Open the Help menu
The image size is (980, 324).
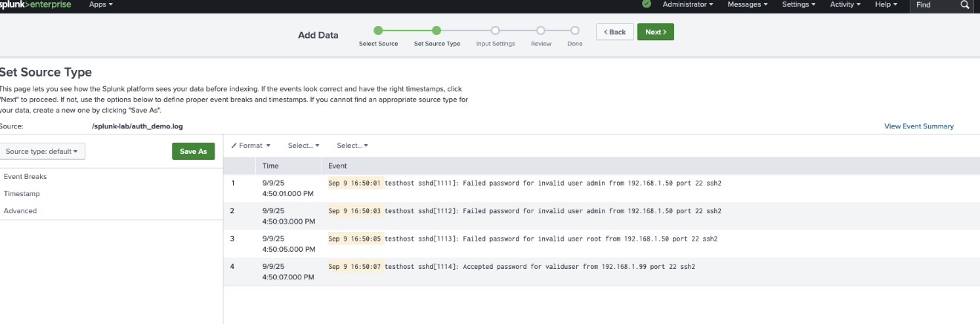[886, 4]
